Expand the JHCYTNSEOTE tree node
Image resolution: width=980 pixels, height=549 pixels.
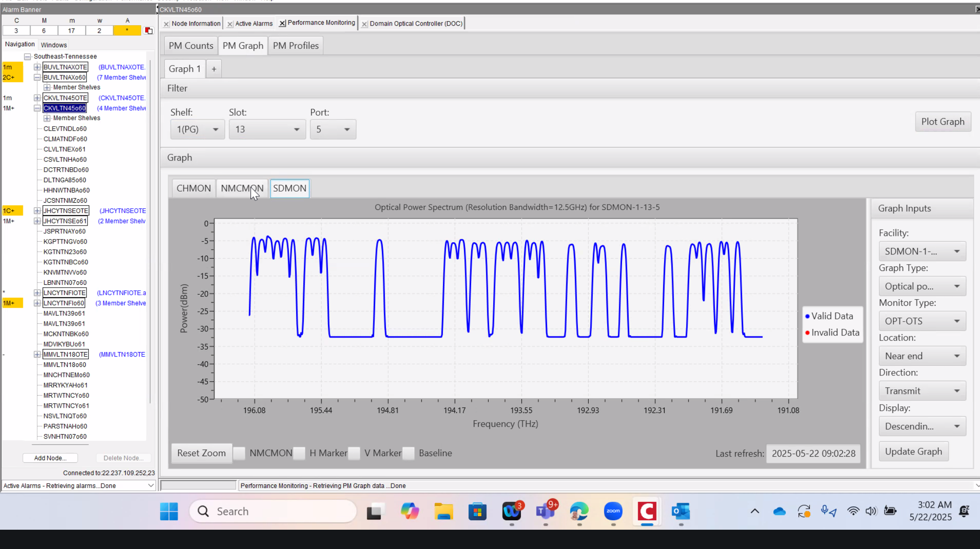click(37, 211)
